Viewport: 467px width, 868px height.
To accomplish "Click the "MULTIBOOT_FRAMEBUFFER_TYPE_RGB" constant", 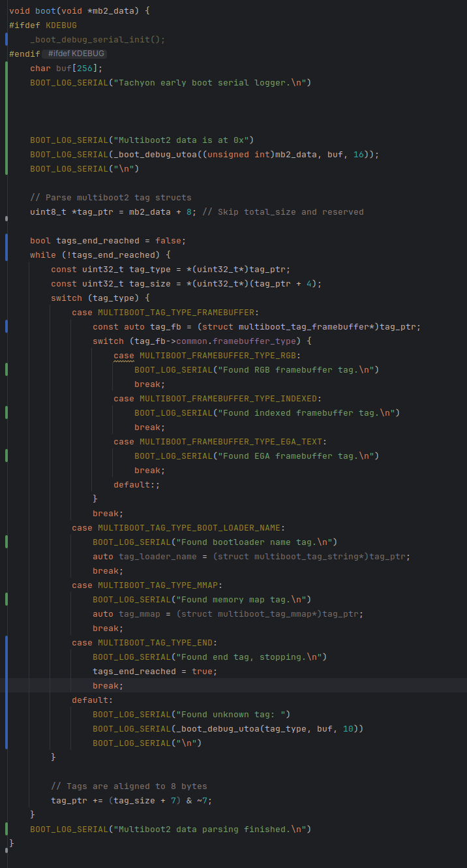I will (218, 355).
